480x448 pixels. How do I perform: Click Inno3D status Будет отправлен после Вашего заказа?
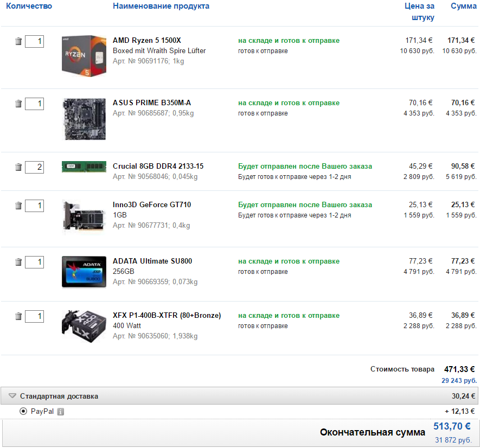click(305, 205)
